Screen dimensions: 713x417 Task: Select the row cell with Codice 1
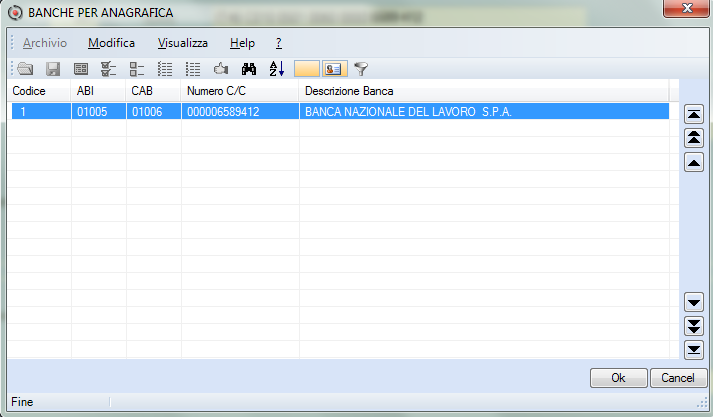(x=41, y=111)
